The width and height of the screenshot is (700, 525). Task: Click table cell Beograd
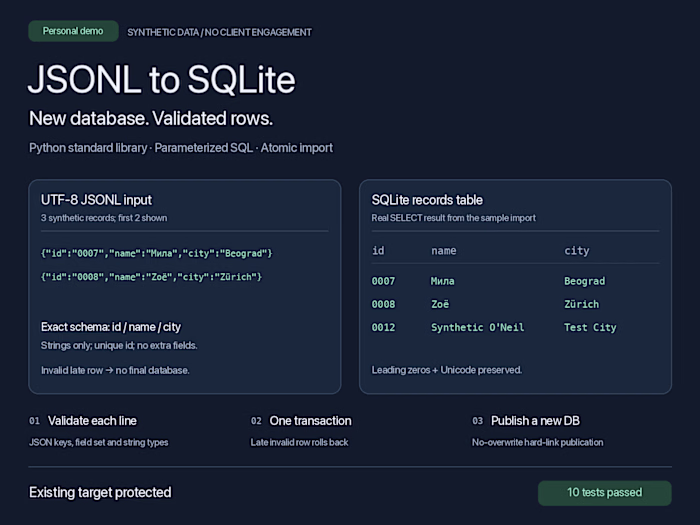click(x=585, y=281)
